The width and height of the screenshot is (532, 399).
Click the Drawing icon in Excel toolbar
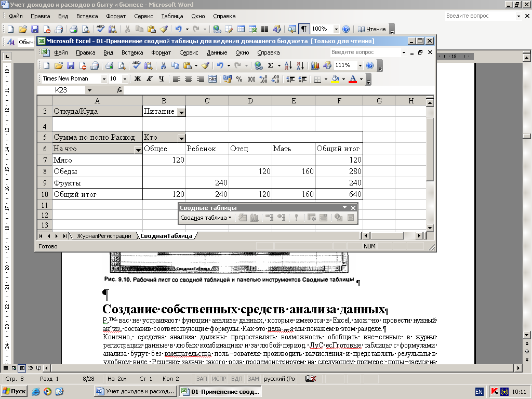pyautogui.click(x=327, y=65)
